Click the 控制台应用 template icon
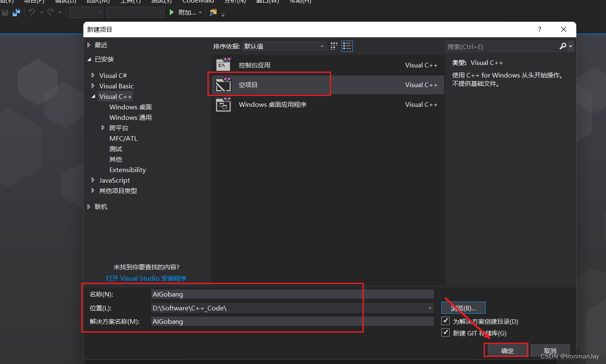The image size is (606, 364). point(223,65)
